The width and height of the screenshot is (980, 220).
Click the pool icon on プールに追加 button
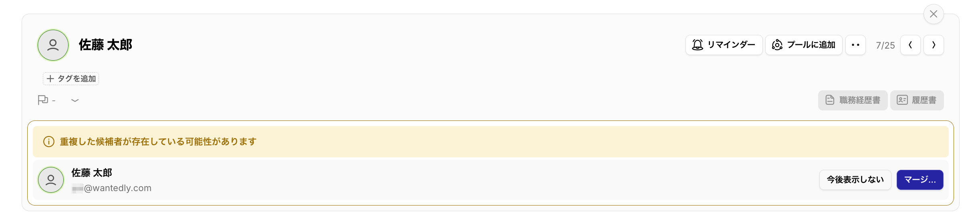[777, 45]
